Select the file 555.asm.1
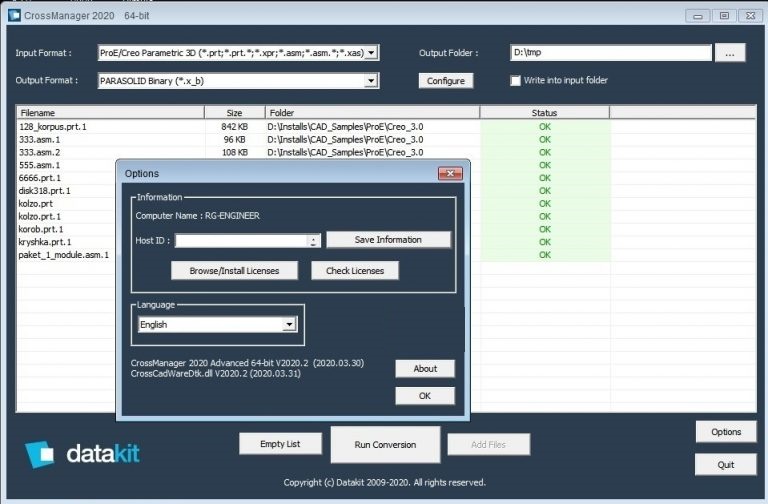The height and width of the screenshot is (504, 768). pos(40,165)
